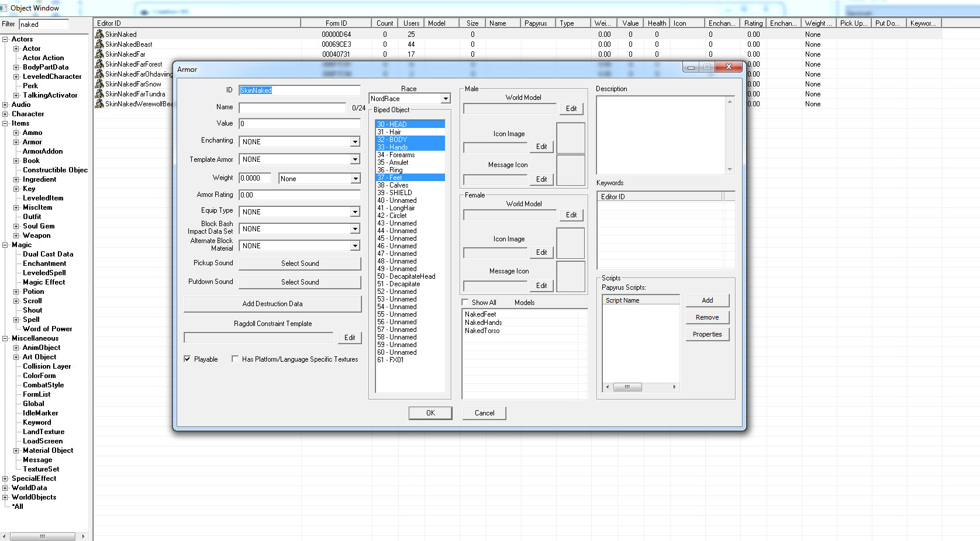The height and width of the screenshot is (541, 980).
Task: Click the Script Name column header
Action: coord(641,300)
